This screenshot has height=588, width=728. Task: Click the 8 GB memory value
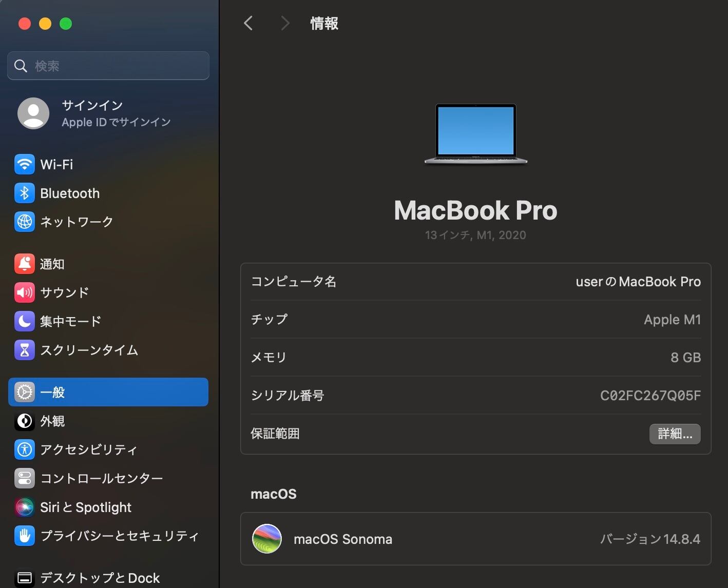tap(686, 358)
